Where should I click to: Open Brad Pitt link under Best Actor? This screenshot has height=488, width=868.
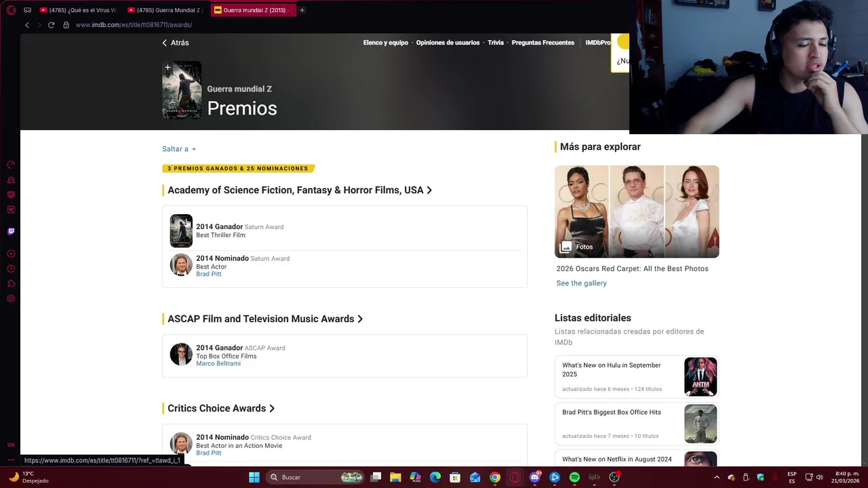click(x=209, y=274)
